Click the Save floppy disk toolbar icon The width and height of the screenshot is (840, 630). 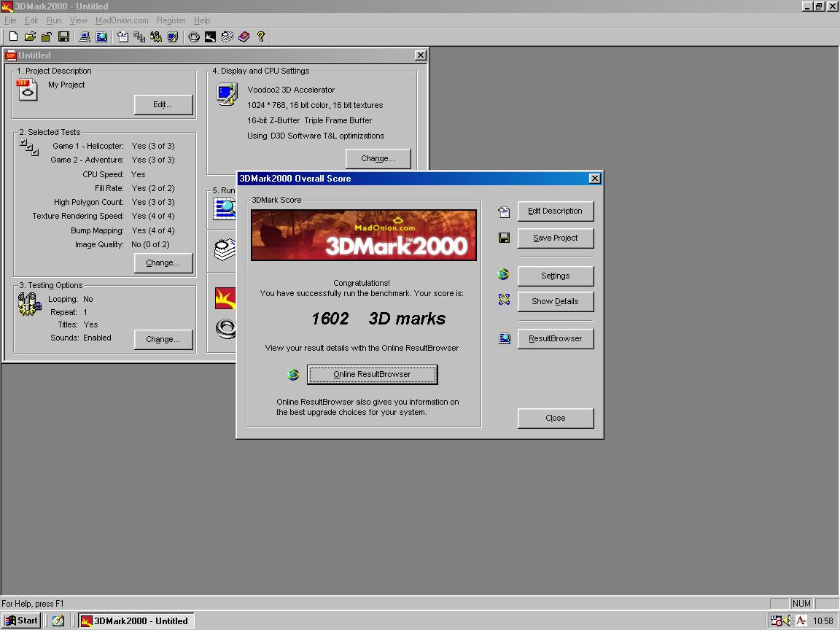[63, 36]
